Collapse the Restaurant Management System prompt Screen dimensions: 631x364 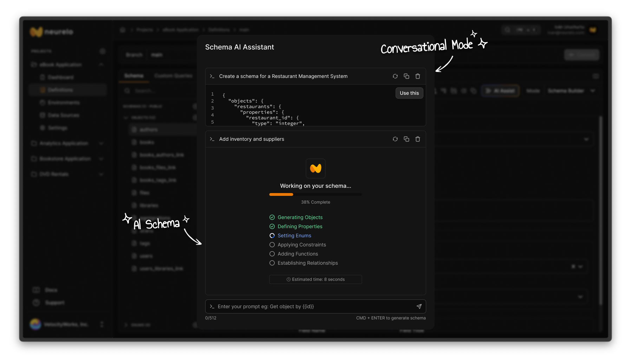[x=212, y=76]
